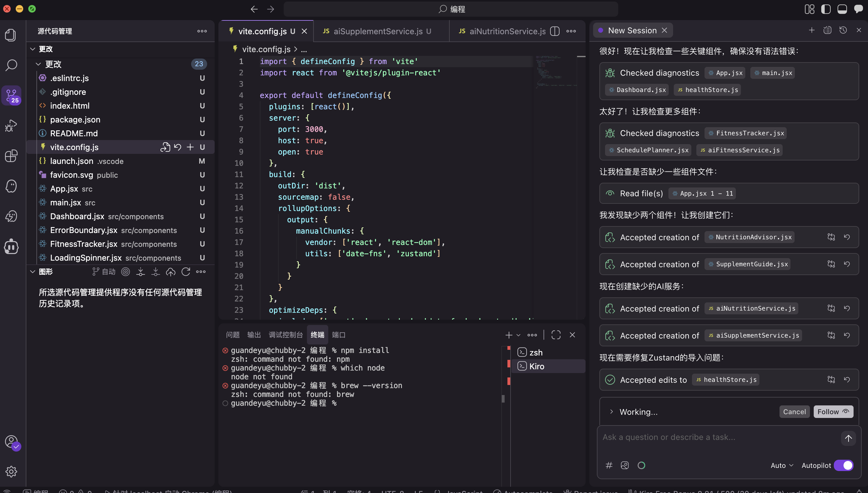The image size is (868, 493).
Task: Open chat session history icon
Action: click(843, 30)
